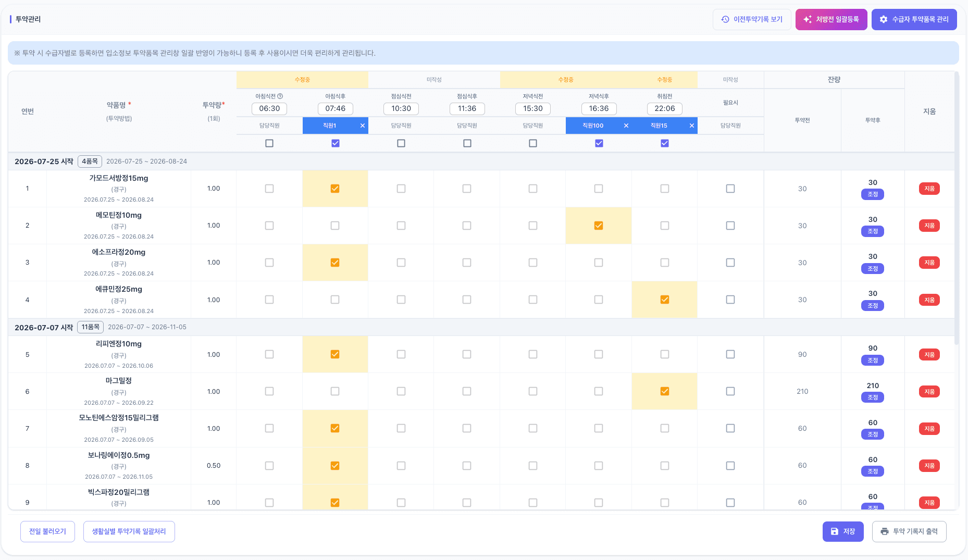Click the help icon next to 아침식전
The image size is (968, 560).
[x=280, y=96]
